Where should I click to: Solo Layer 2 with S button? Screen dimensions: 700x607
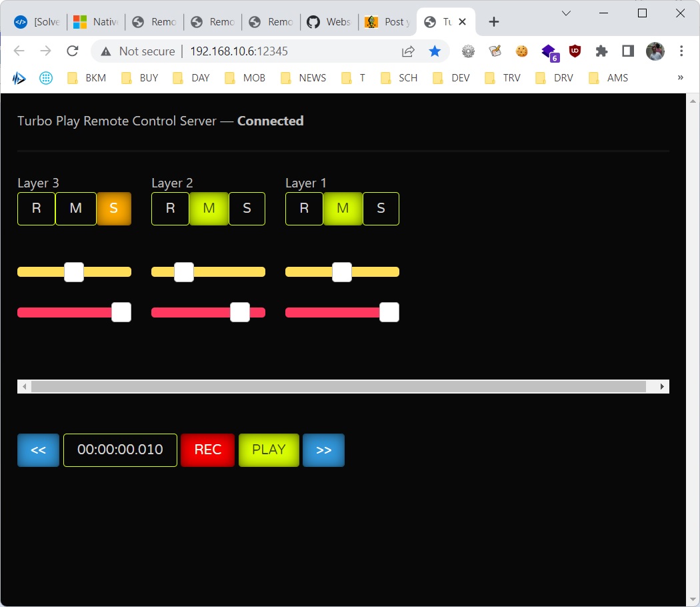[x=247, y=209]
